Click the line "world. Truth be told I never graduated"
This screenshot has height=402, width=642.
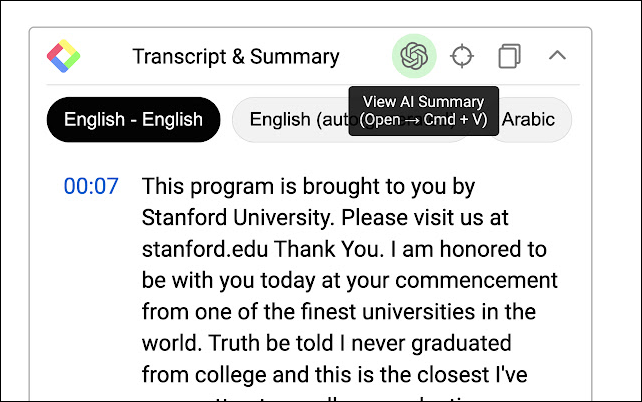tap(326, 343)
